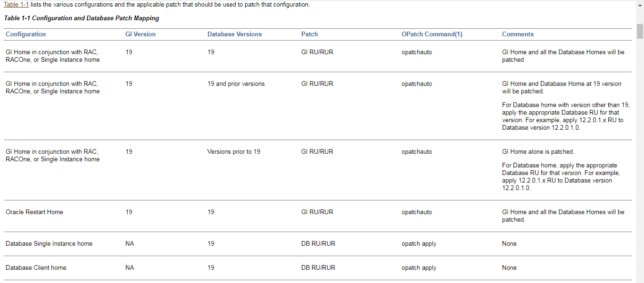Click the opatchauto cell for Oracle Restart Home
Screen dimensions: 644x283
417,212
